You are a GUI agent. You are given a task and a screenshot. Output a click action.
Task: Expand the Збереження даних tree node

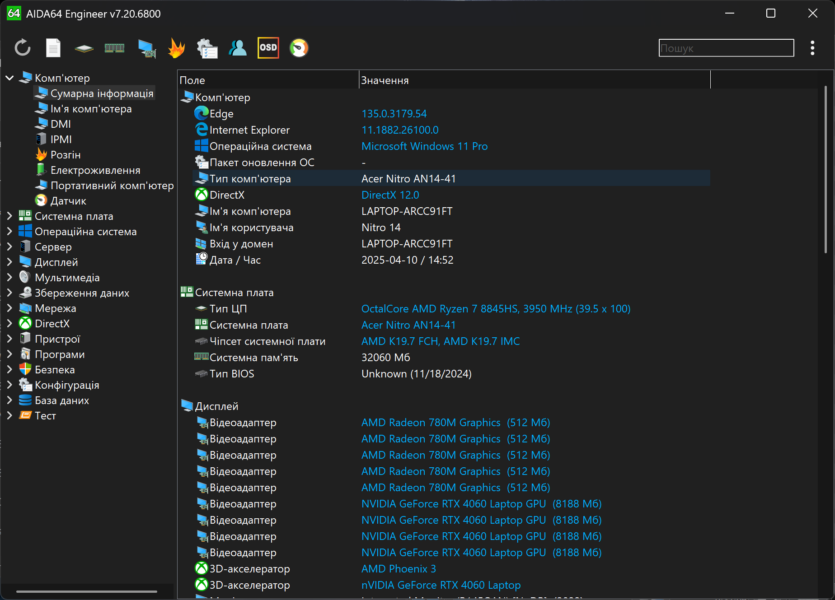(x=9, y=293)
